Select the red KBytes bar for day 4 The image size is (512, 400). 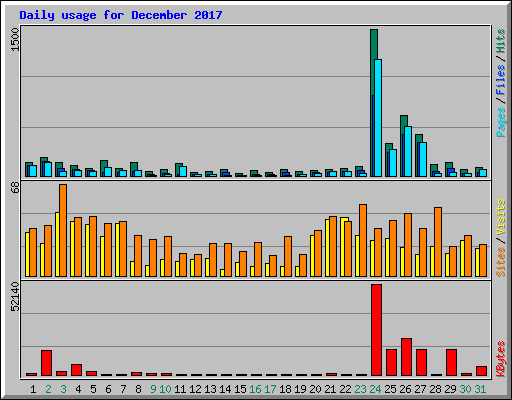(x=76, y=370)
